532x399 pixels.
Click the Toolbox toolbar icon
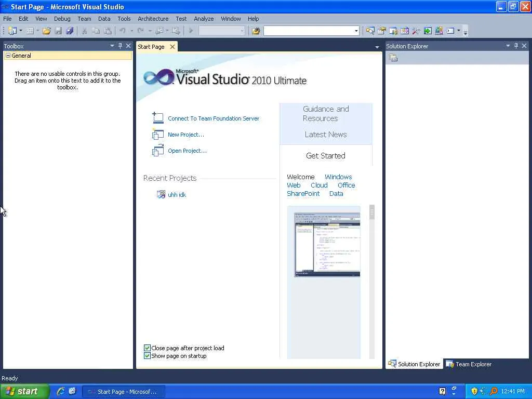click(x=416, y=31)
